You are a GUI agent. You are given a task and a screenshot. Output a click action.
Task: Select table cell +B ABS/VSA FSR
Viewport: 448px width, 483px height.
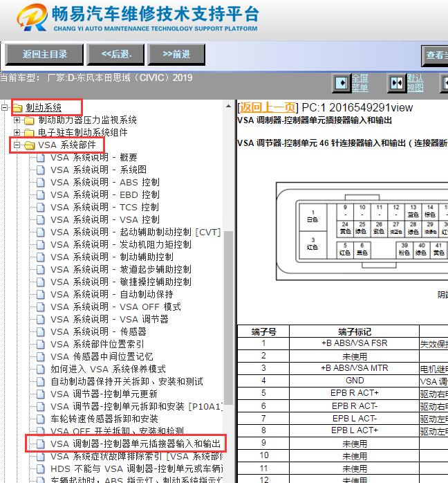[x=354, y=343]
